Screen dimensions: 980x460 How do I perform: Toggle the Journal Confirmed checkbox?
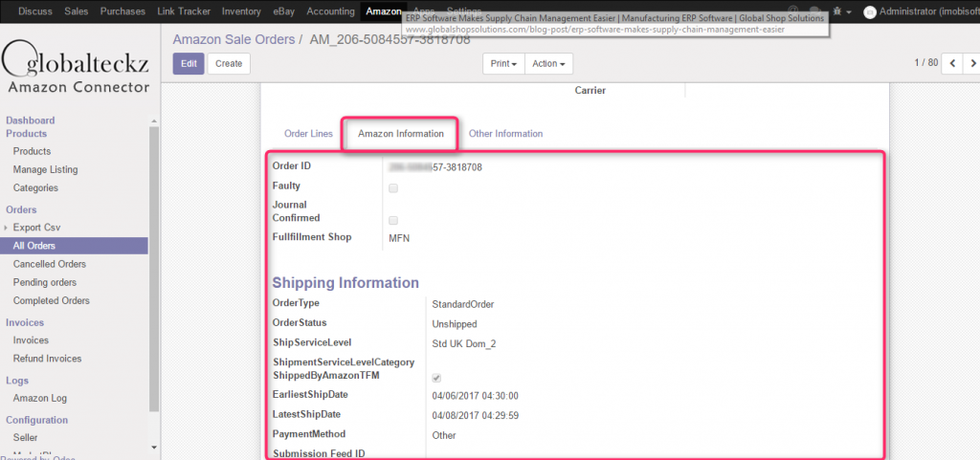pos(393,221)
